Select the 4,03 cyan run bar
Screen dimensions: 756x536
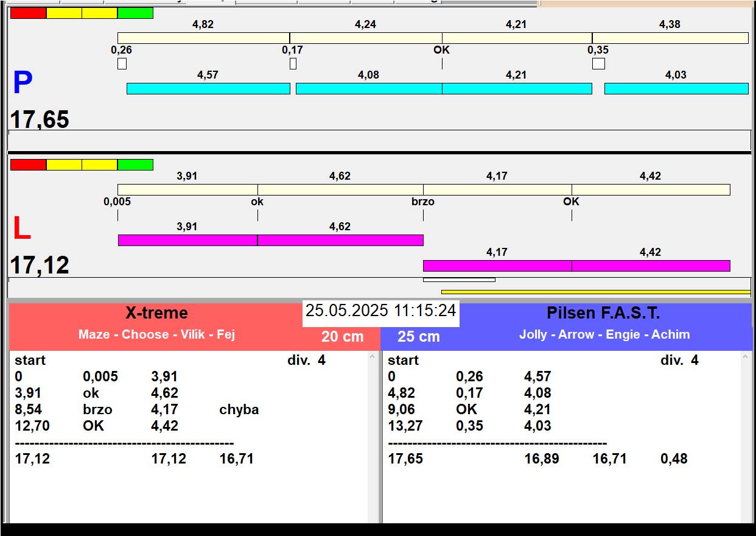(x=676, y=89)
